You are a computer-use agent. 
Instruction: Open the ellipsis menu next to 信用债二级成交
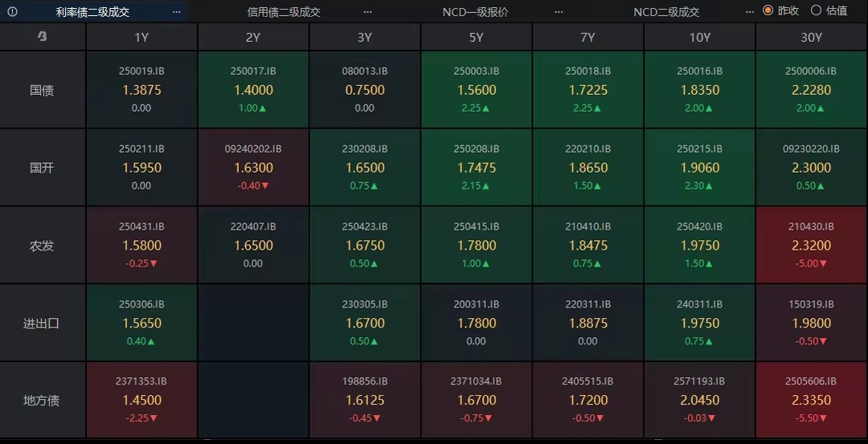click(367, 12)
